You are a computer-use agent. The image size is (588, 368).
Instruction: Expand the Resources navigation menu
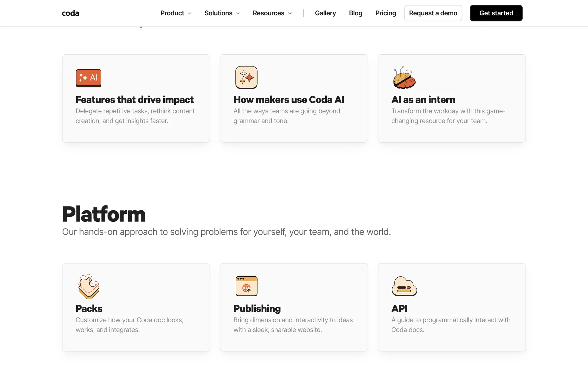click(272, 13)
